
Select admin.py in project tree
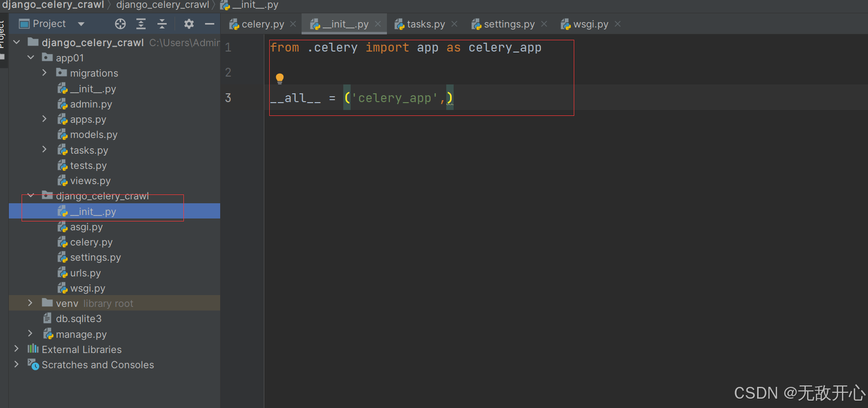pyautogui.click(x=91, y=104)
